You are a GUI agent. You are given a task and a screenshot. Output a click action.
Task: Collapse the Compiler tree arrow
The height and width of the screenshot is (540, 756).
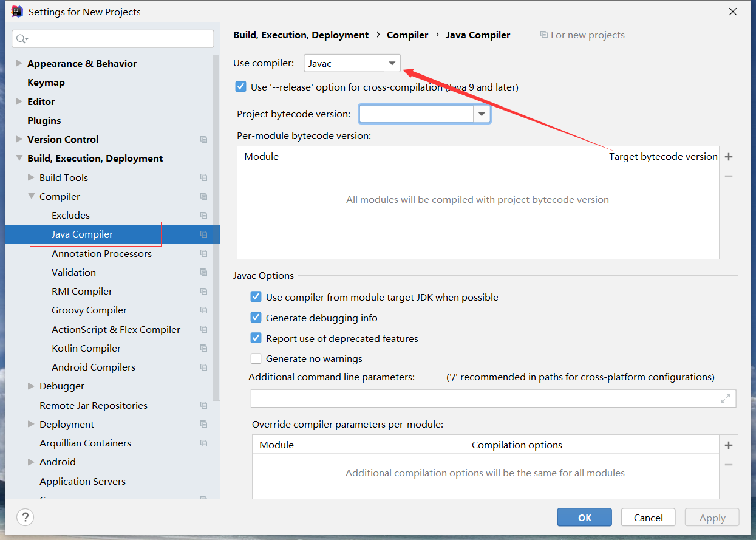tap(31, 196)
